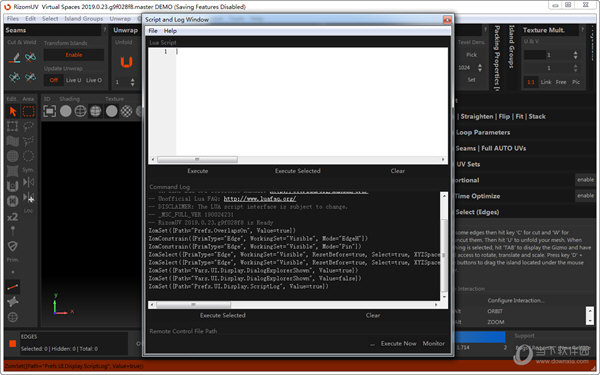Click the Weld tool beside the Cut tool
Screen dimensions: 600x375
(x=30, y=58)
